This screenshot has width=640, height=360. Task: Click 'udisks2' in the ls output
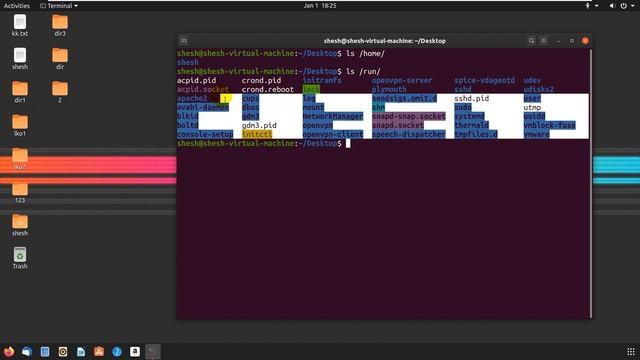[539, 89]
